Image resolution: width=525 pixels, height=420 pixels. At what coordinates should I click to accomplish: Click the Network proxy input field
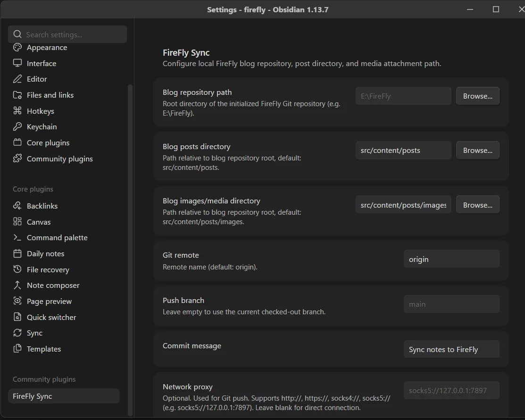pos(451,391)
